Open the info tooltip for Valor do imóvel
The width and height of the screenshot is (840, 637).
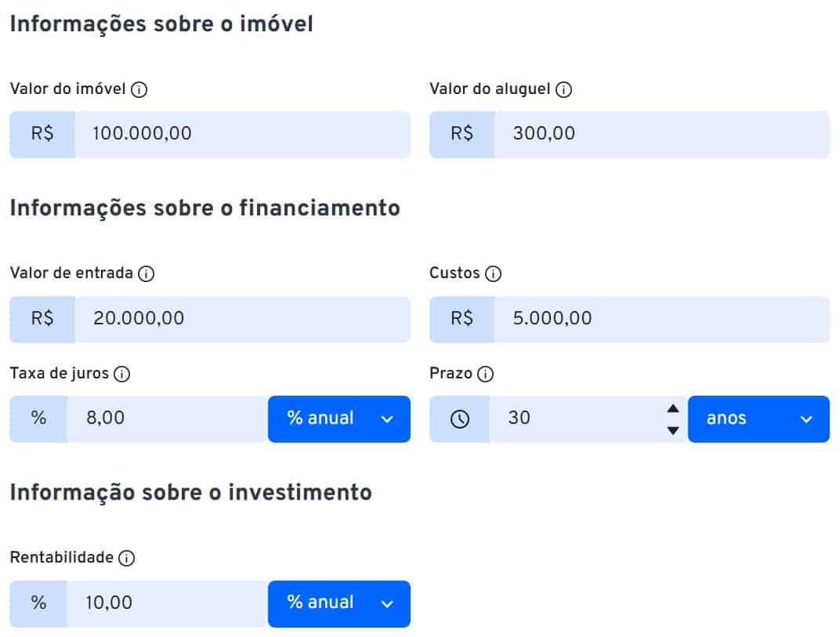(x=139, y=89)
